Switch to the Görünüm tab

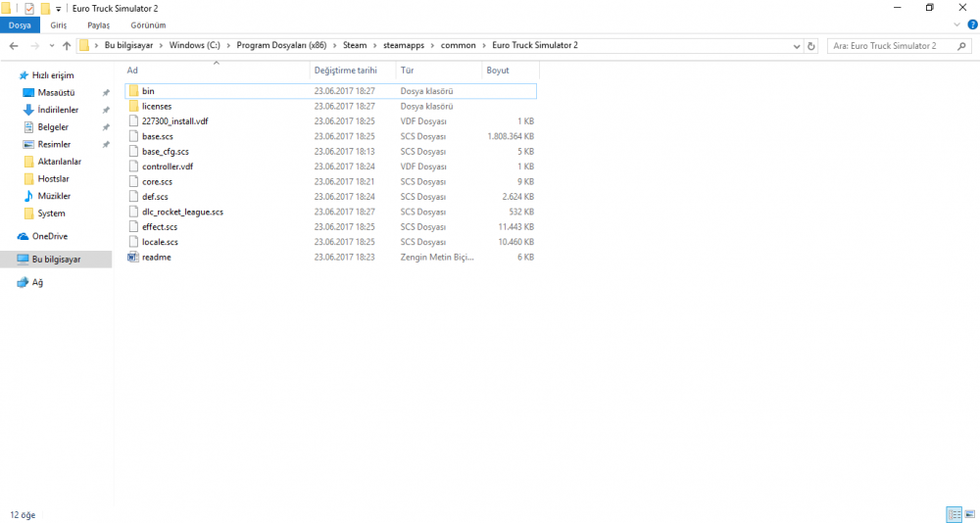[x=148, y=24]
